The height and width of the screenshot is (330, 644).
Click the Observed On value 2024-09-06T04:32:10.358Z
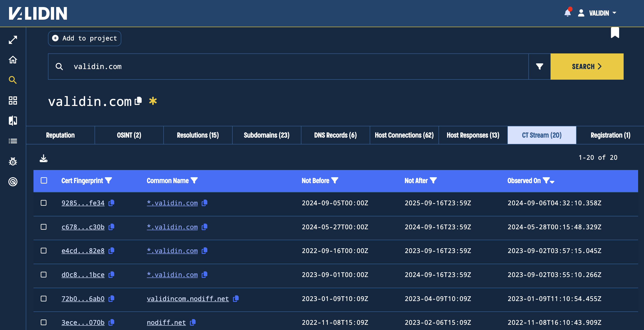(x=554, y=203)
